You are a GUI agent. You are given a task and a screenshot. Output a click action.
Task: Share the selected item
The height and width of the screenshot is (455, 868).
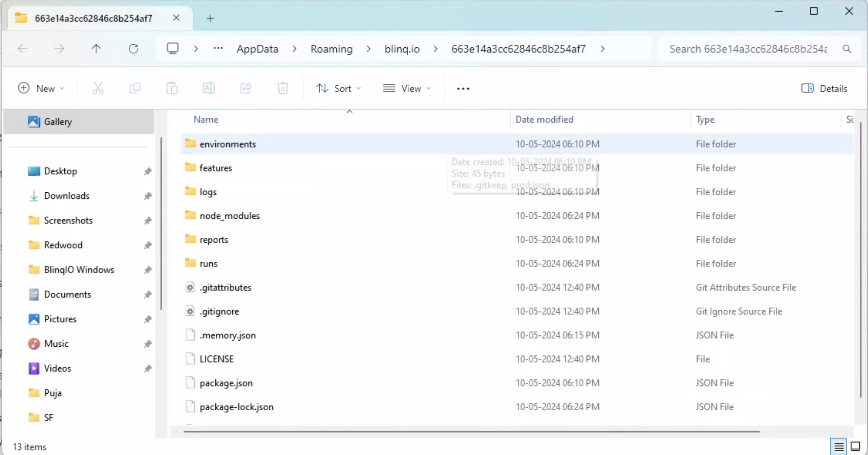point(246,88)
